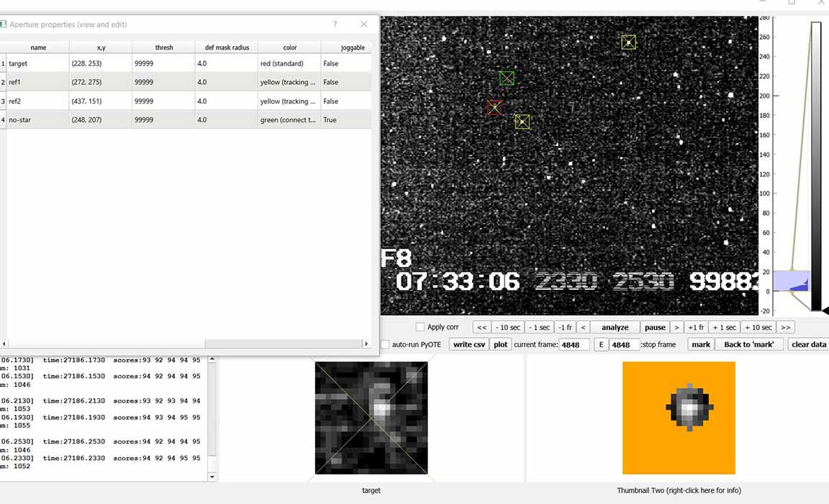Click the green no-star aperture box in the video frame
This screenshot has height=504, width=829.
[507, 78]
